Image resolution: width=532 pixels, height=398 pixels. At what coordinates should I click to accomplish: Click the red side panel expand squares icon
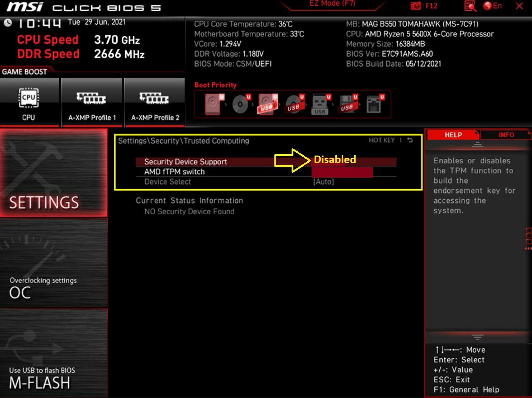[528, 239]
